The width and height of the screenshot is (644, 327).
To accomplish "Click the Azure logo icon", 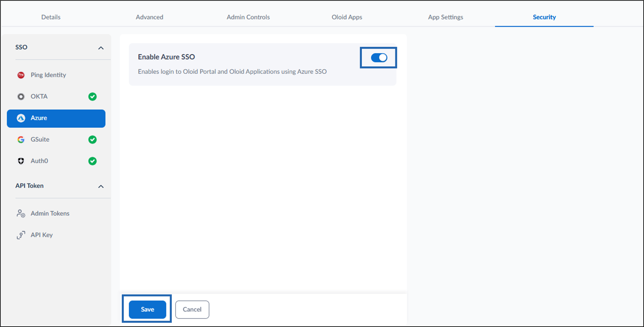I will tap(21, 118).
